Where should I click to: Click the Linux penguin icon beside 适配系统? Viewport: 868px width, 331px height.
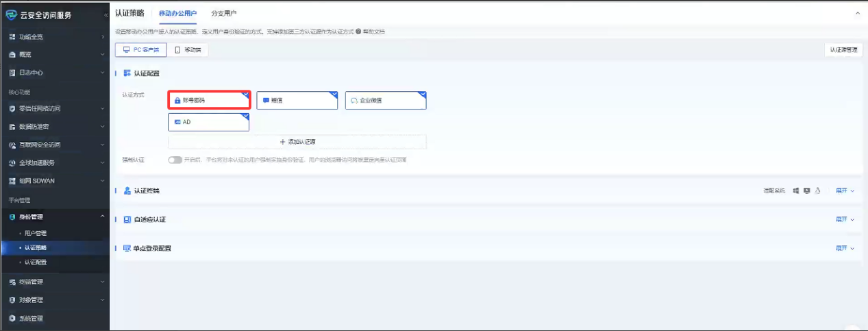click(x=818, y=191)
